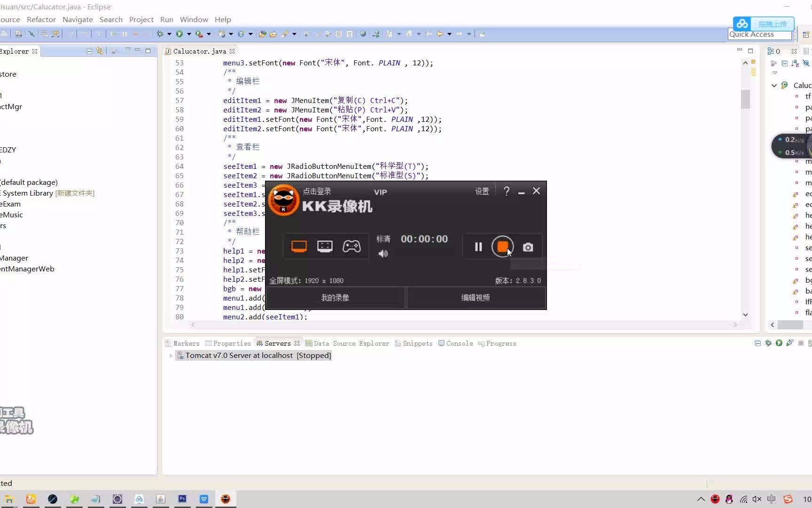Open 我的录像 in KK录像机
The width and height of the screenshot is (812, 508).
[x=335, y=297]
